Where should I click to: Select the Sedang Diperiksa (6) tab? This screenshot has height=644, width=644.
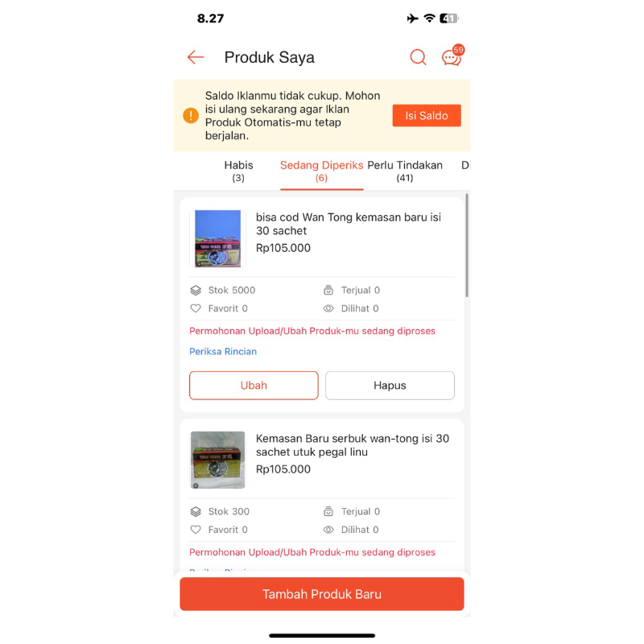pos(321,171)
